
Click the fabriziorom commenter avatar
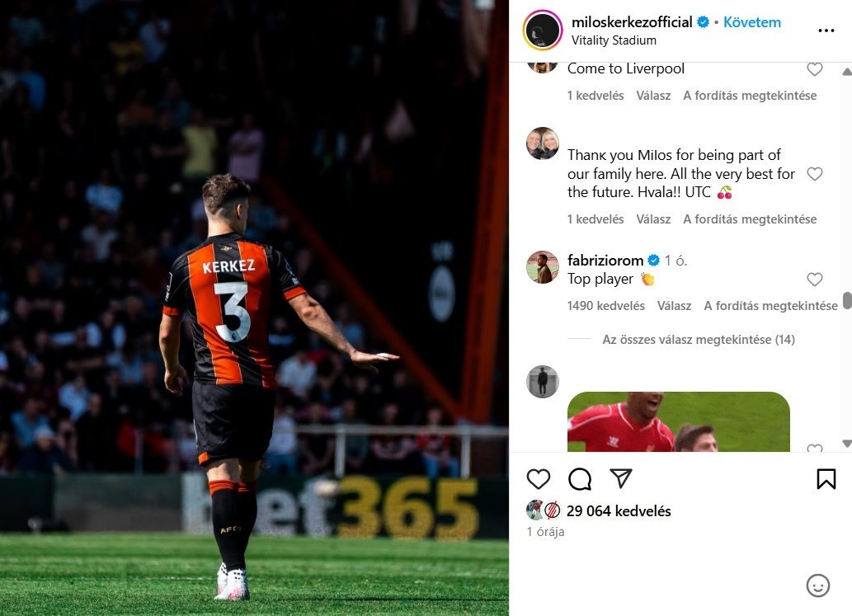tap(542, 266)
